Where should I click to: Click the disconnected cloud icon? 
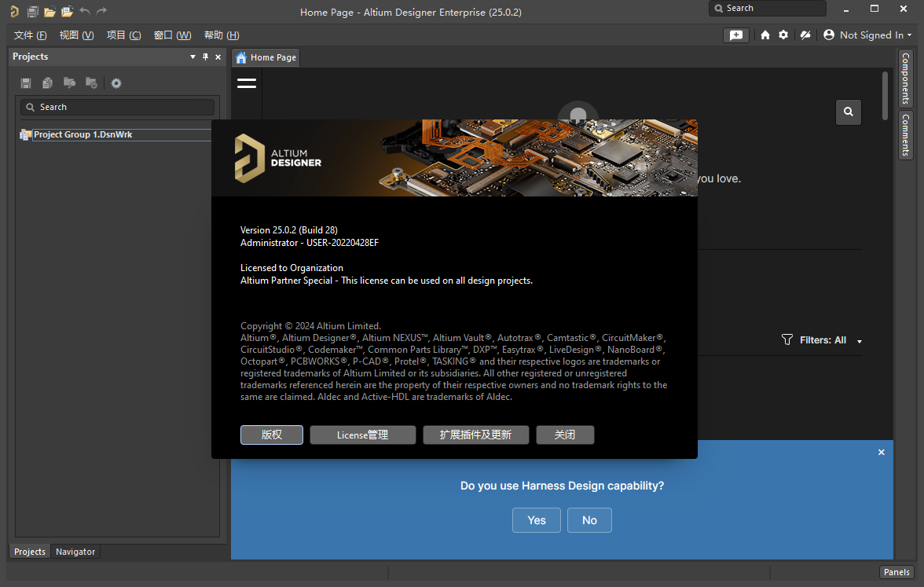[x=805, y=35]
